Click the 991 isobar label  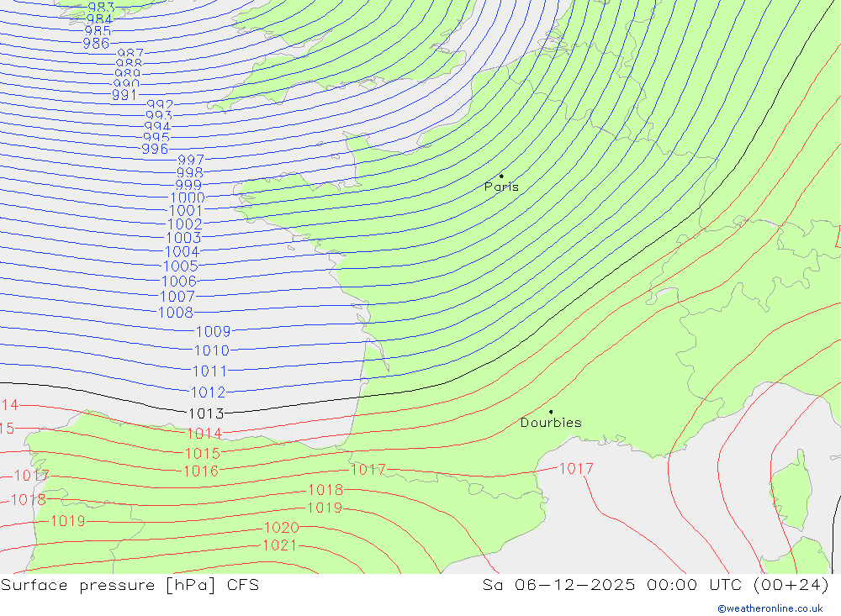(124, 95)
